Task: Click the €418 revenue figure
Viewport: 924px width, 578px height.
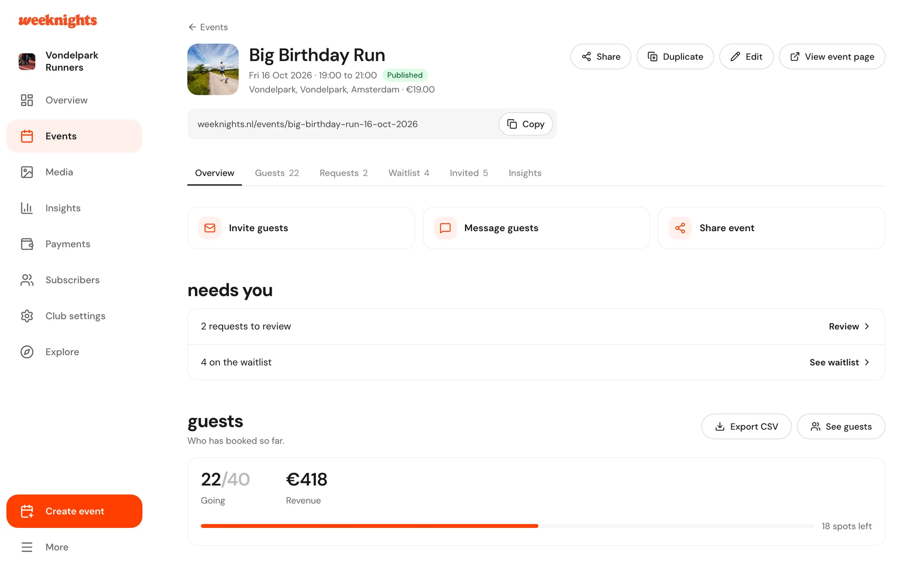Action: pyautogui.click(x=307, y=479)
